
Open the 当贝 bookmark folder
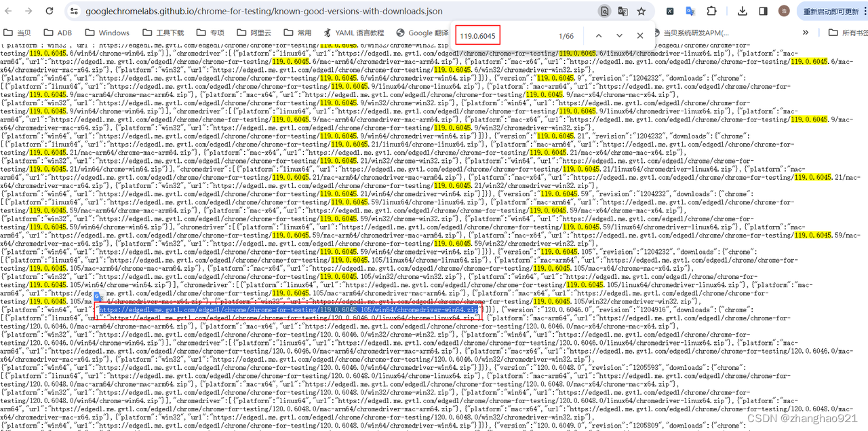click(x=18, y=33)
